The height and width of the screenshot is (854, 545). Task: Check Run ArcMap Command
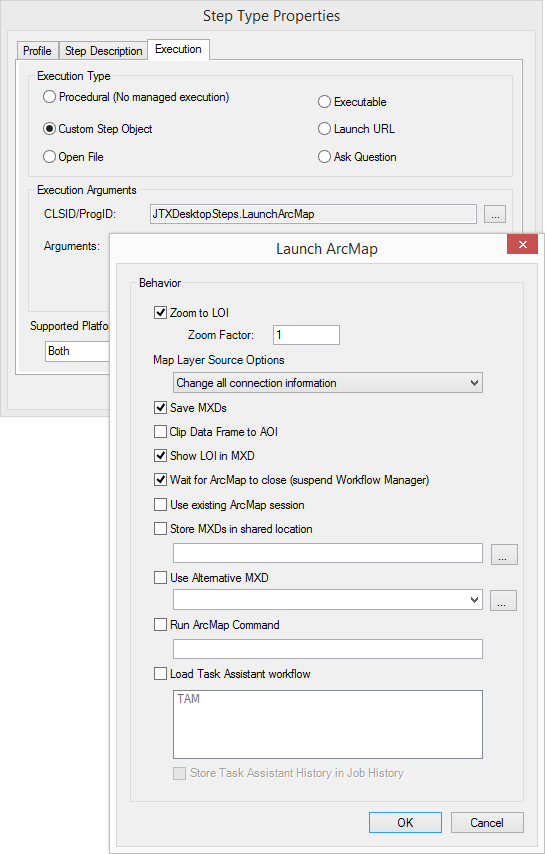160,625
